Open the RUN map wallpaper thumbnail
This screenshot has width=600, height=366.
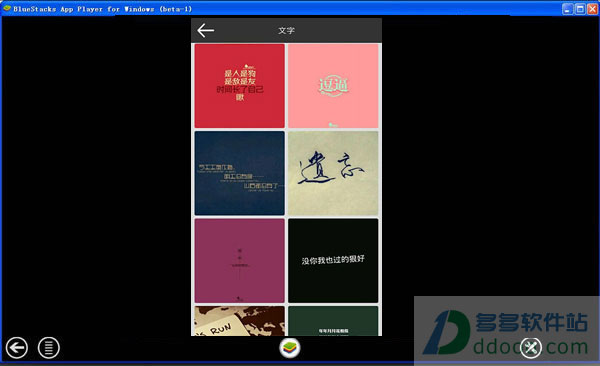[240, 321]
